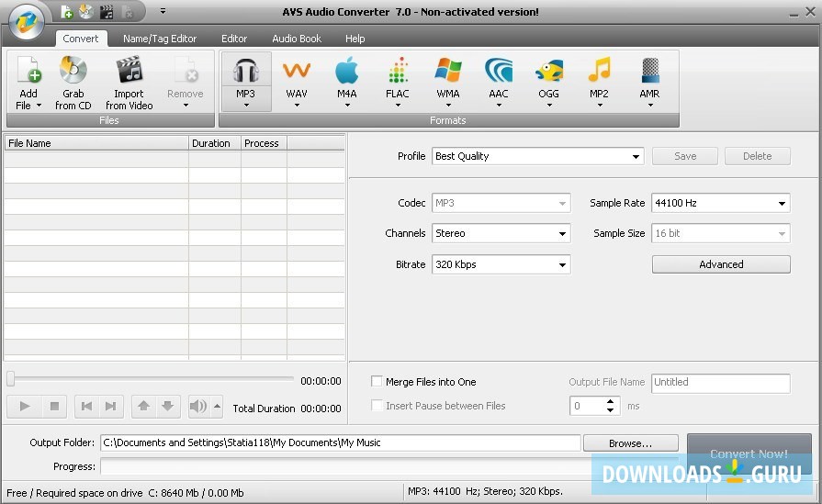
Task: Open the Name/Tag Editor tab
Action: coord(160,39)
